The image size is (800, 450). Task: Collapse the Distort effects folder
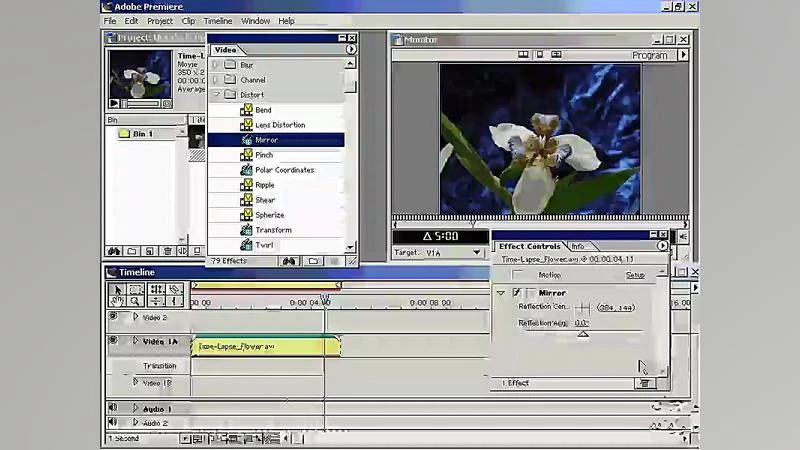pyautogui.click(x=216, y=94)
